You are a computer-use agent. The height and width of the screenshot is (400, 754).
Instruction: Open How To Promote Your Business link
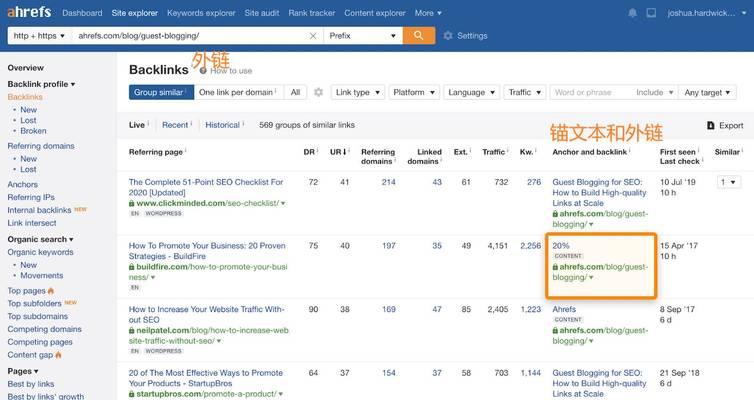[x=207, y=251]
